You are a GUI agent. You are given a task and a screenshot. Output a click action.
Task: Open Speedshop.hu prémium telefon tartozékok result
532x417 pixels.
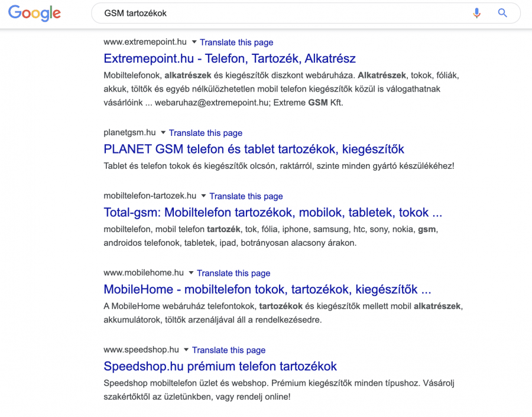click(220, 366)
